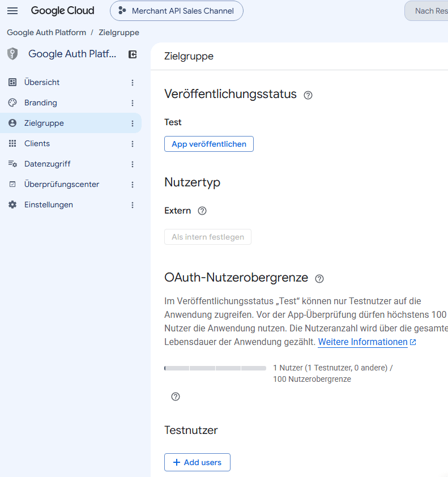
Task: Show help for Extern user type
Action: click(202, 211)
